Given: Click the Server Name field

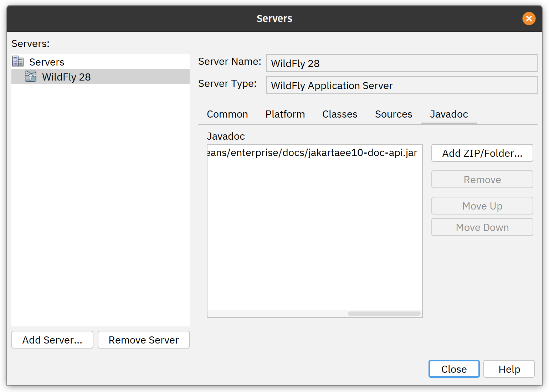Looking at the screenshot, I should click(x=402, y=63).
